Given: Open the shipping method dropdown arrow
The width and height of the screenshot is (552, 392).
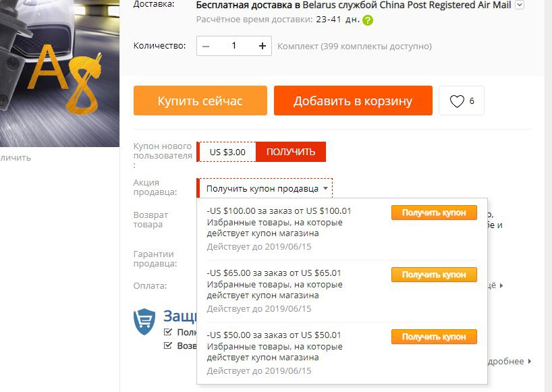Looking at the screenshot, I should pos(520,5).
